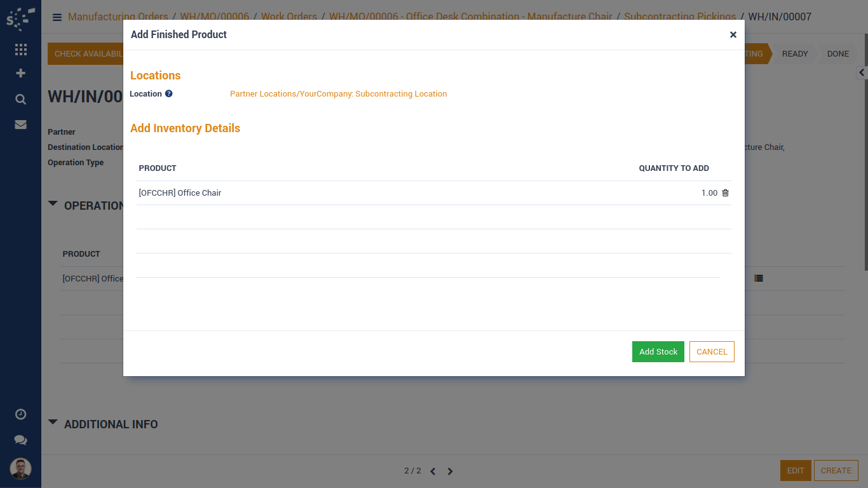868x488 pixels.
Task: Open the search icon in sidebar
Action: tap(20, 99)
